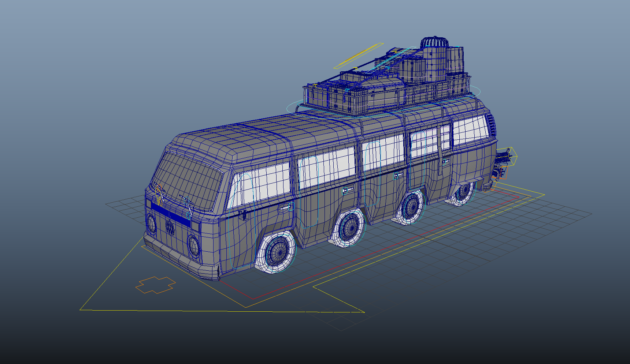Image resolution: width=630 pixels, height=364 pixels.
Task: Select the VW logo emblem on the front
Action: (170, 228)
